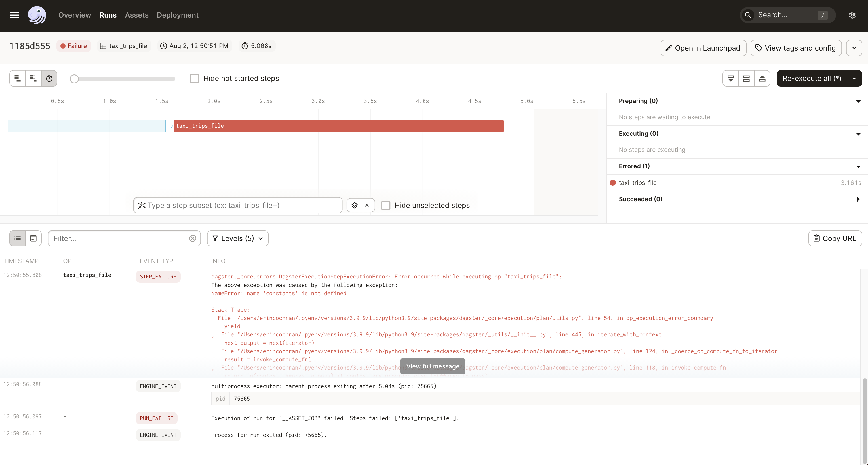Click the 5.068s duration tag
The image size is (868, 465).
[257, 46]
